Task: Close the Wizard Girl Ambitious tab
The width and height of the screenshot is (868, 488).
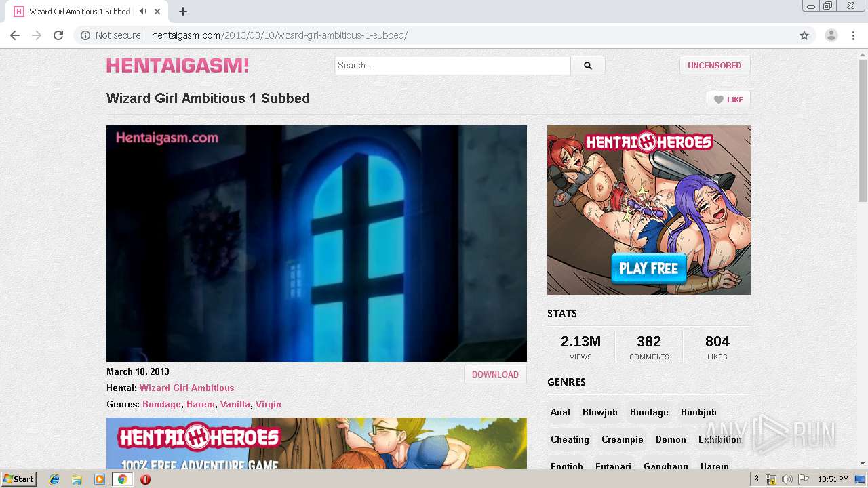Action: pyautogui.click(x=157, y=12)
